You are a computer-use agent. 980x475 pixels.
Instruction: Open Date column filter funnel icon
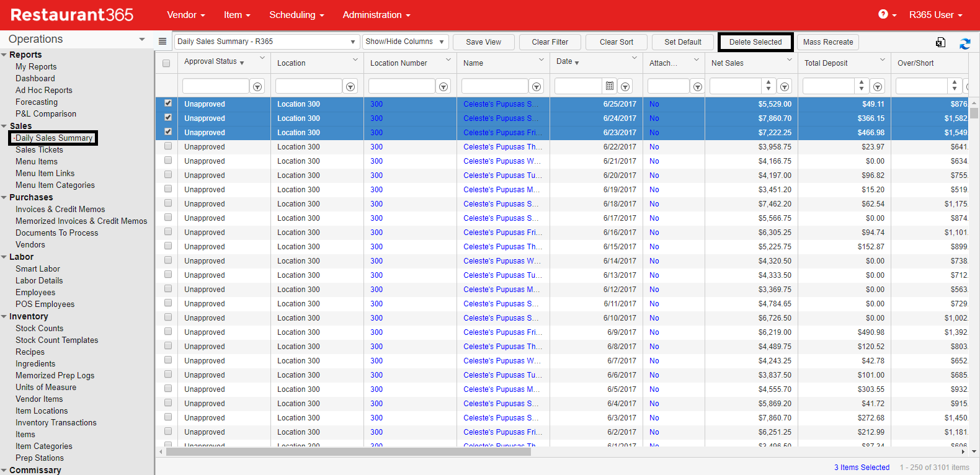pos(625,86)
